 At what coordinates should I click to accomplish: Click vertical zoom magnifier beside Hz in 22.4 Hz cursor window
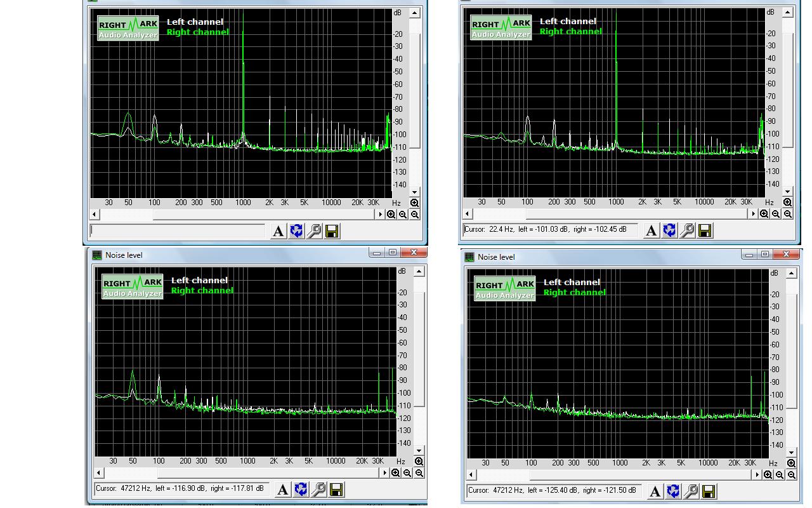(x=787, y=203)
